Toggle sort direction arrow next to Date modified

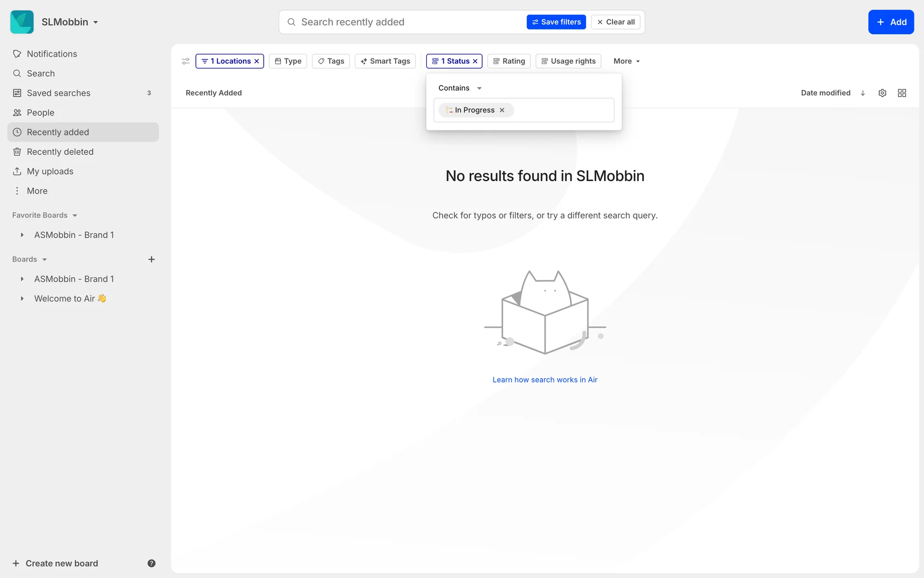tap(863, 93)
